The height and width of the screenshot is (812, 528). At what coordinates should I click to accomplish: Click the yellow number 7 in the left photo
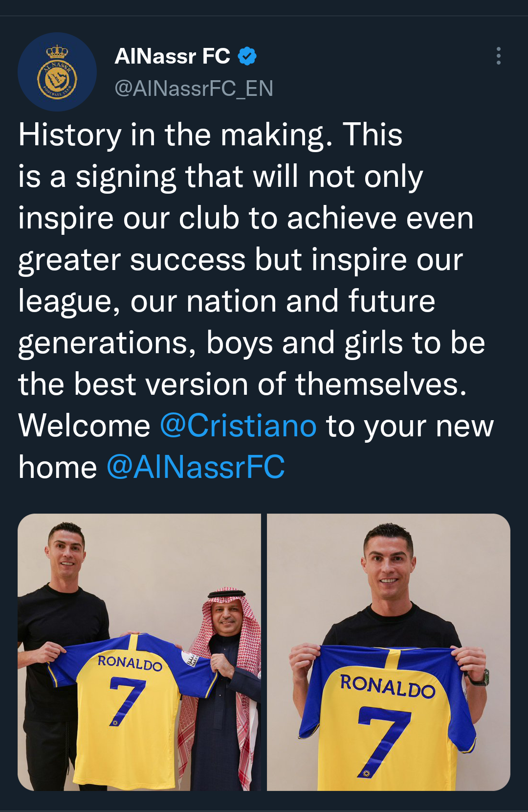point(126,701)
